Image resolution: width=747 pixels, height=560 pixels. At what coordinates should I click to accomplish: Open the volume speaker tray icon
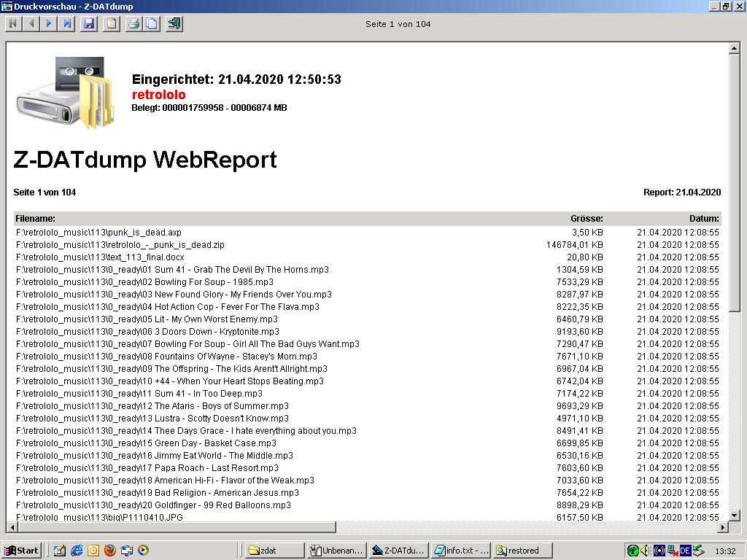pyautogui.click(x=646, y=551)
